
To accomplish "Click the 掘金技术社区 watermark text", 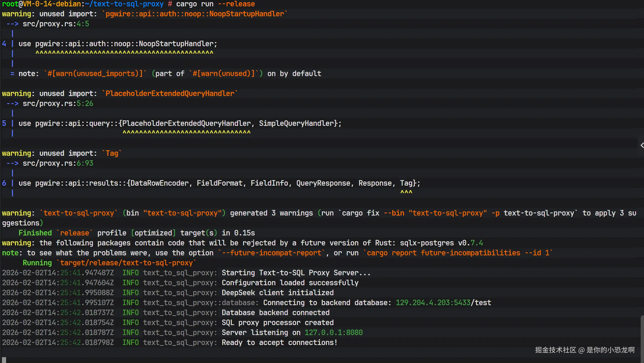I will (x=556, y=350).
